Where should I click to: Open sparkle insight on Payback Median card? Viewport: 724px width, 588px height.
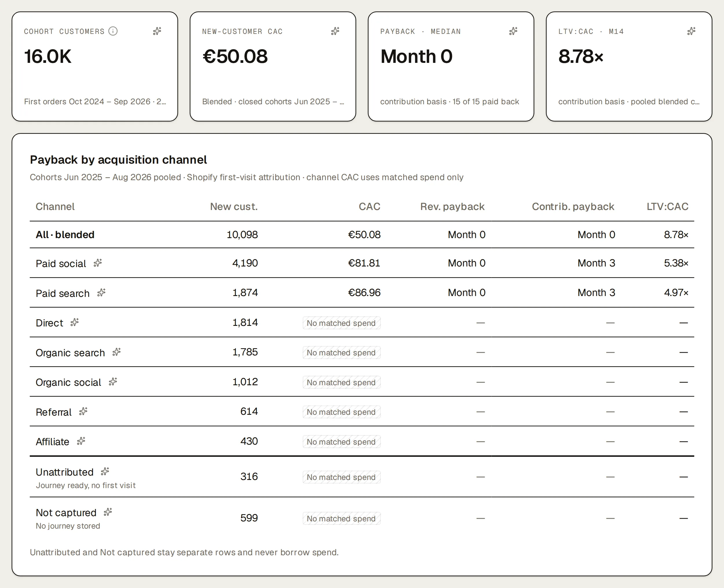[513, 31]
